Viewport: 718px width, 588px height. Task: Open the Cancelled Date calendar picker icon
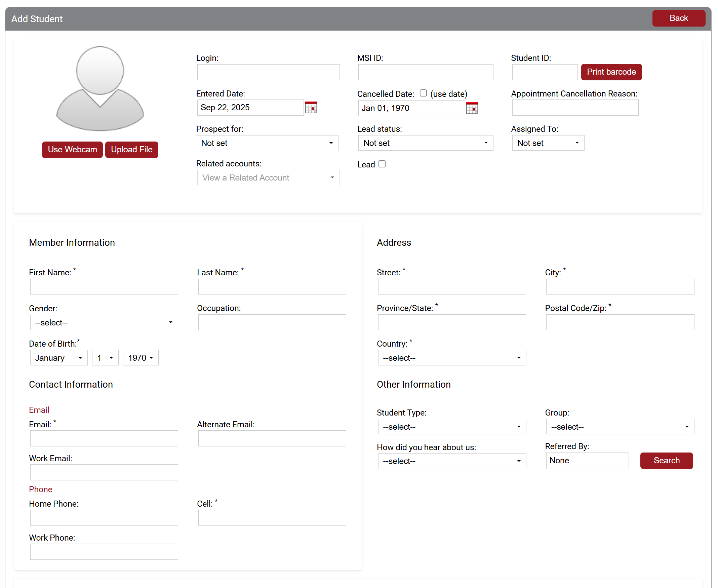point(472,108)
